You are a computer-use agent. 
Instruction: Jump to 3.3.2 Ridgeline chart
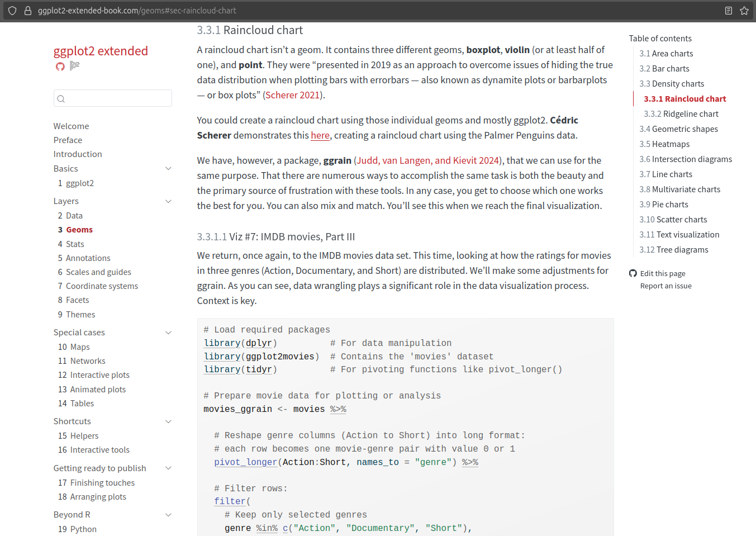click(681, 114)
